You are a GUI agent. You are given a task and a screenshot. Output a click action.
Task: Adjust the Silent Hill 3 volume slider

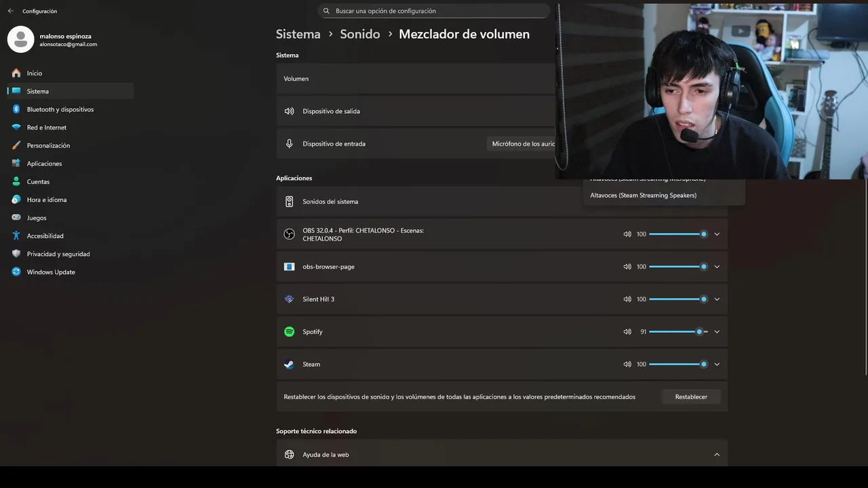pyautogui.click(x=678, y=299)
